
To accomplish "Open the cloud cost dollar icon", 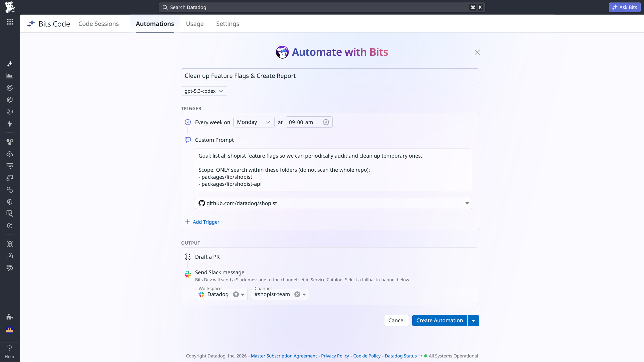I will point(10,154).
